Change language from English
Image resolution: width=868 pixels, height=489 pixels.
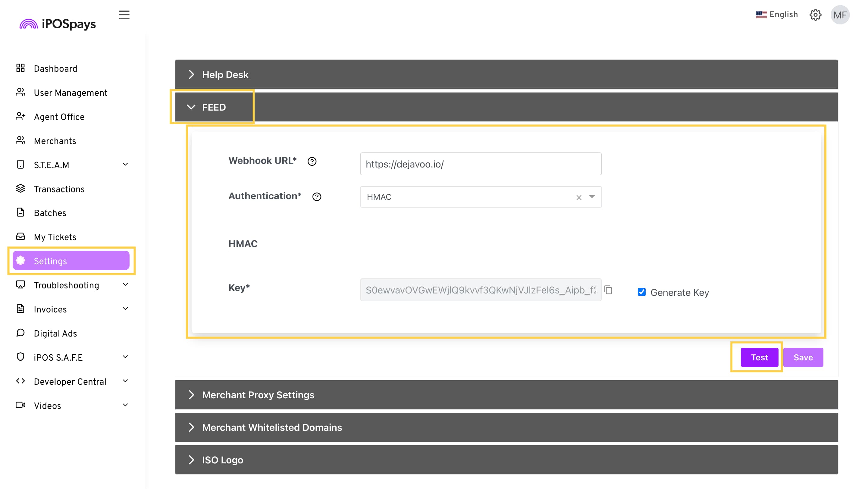click(777, 15)
